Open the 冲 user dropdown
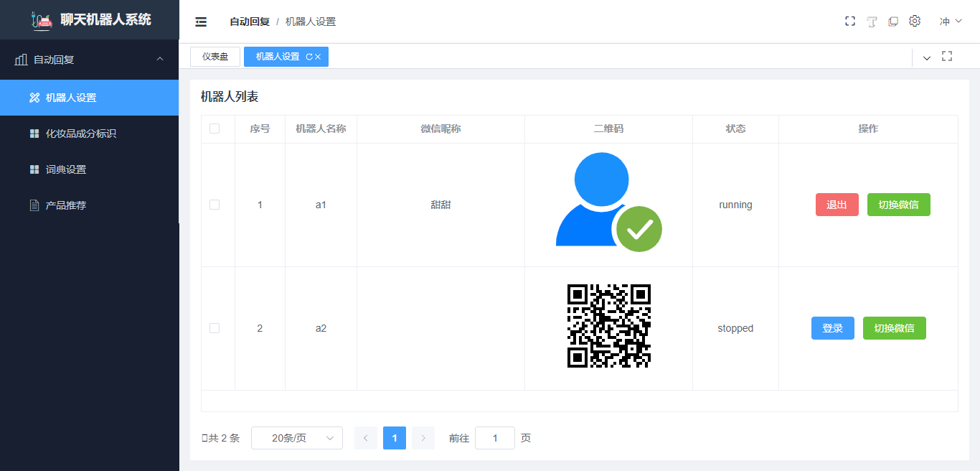The image size is (980, 471). pos(951,22)
